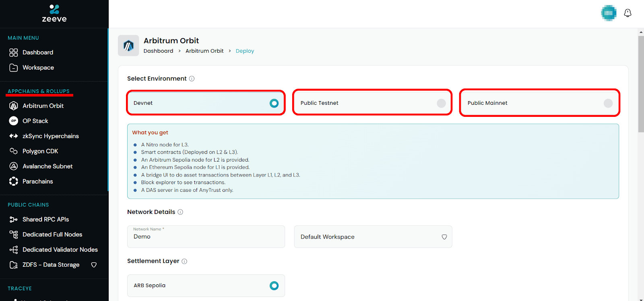Click info icon beside Network Details

(180, 212)
